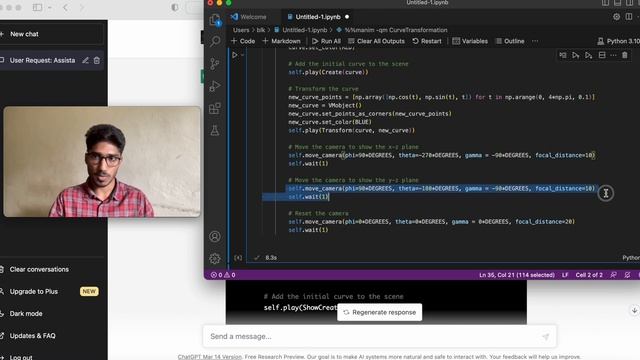Click Ln 35, Col 21 status entry
The image size is (640, 360).
pos(517,275)
